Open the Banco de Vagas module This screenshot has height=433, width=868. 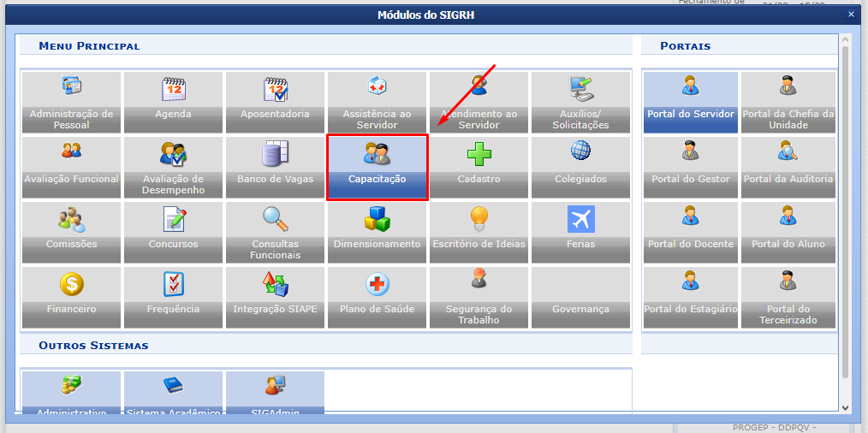pyautogui.click(x=275, y=167)
